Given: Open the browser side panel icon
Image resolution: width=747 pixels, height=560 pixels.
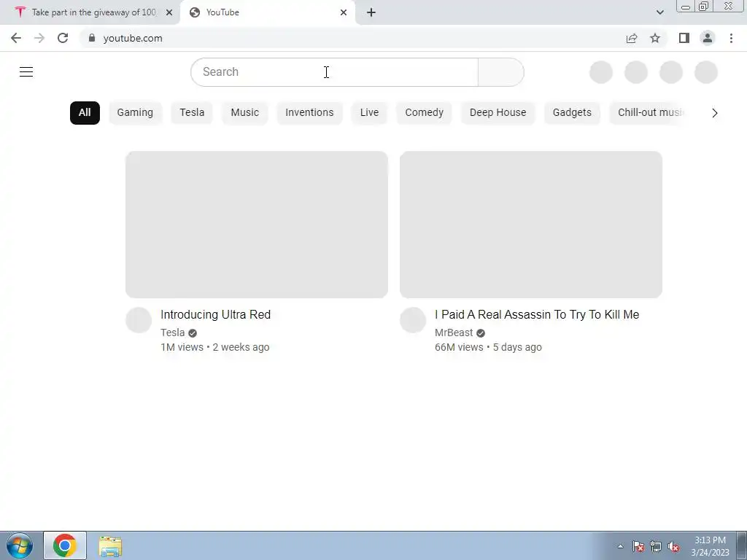Looking at the screenshot, I should click(684, 38).
